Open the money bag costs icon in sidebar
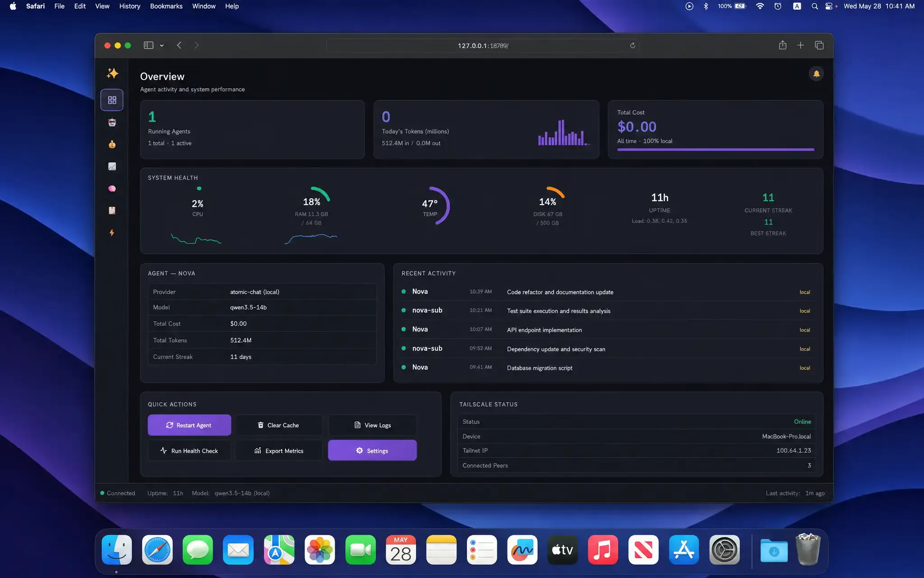This screenshot has height=578, width=924. 112,144
